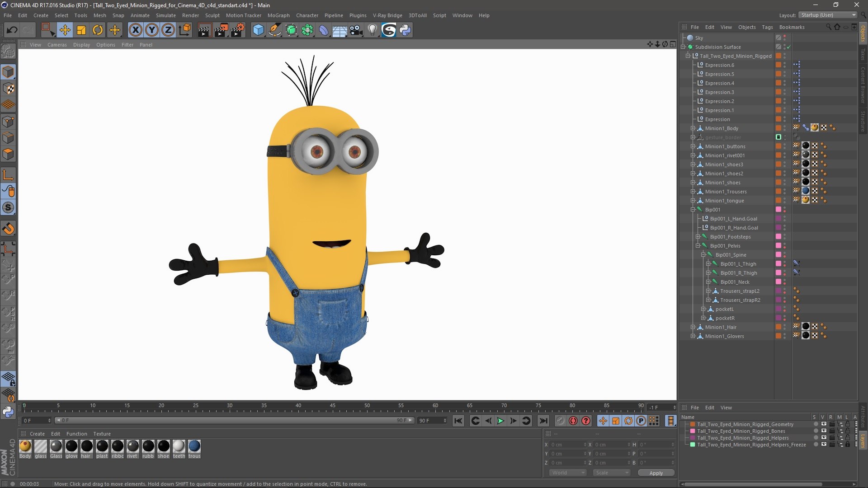Toggle X-axis lock icon

point(135,30)
